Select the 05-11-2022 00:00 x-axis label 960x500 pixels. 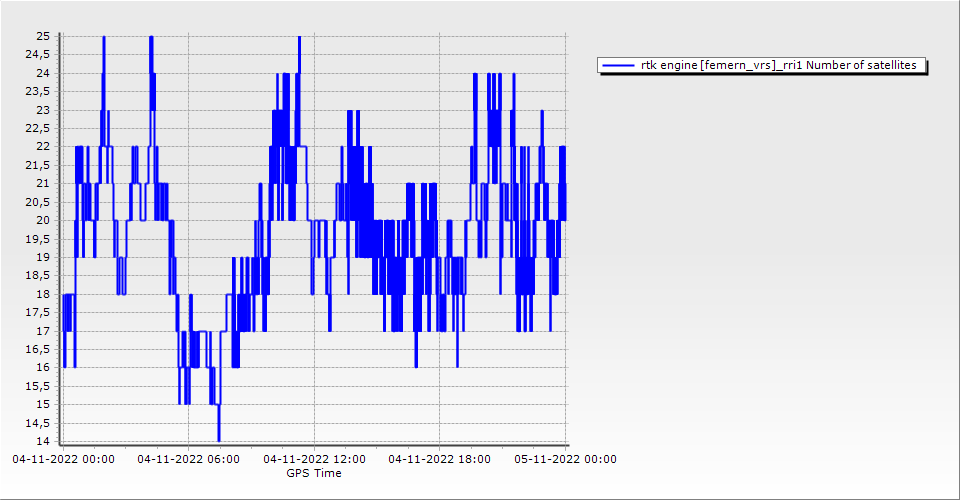coord(565,460)
